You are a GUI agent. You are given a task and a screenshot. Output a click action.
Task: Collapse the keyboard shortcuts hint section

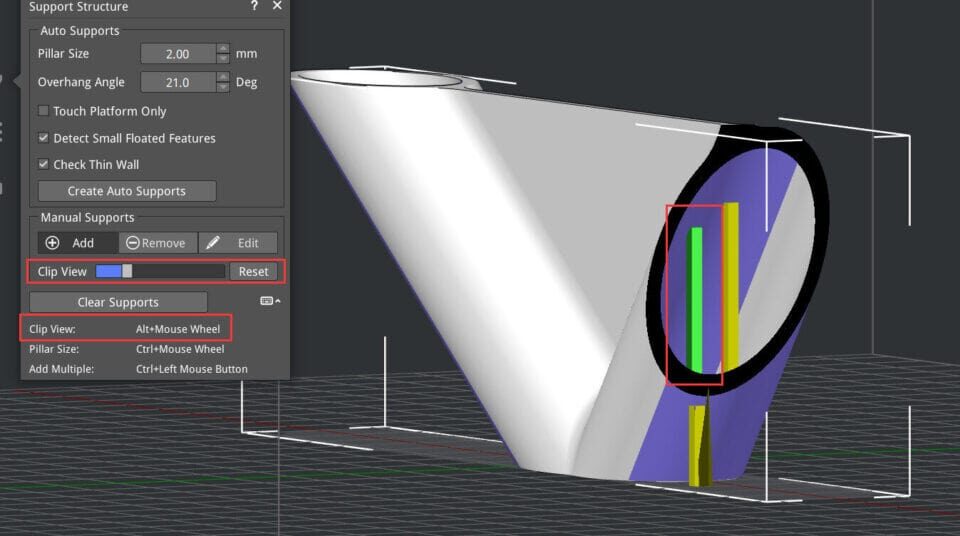pyautogui.click(x=270, y=301)
